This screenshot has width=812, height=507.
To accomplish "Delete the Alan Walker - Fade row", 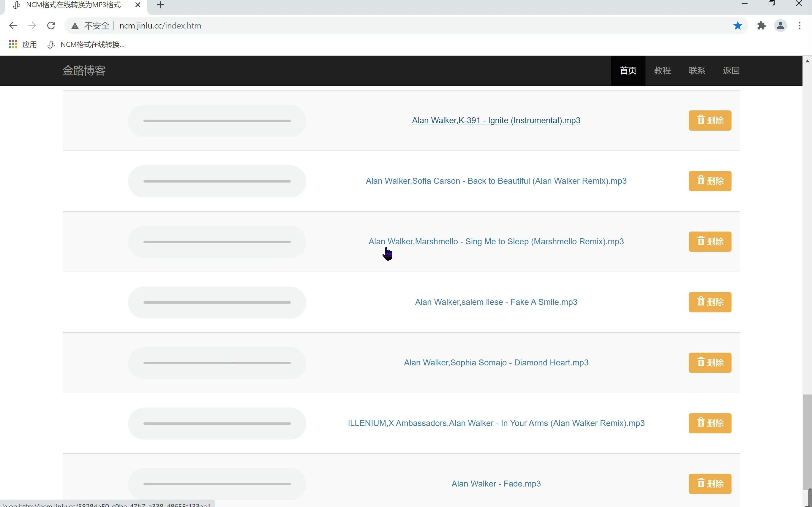I will click(x=710, y=484).
